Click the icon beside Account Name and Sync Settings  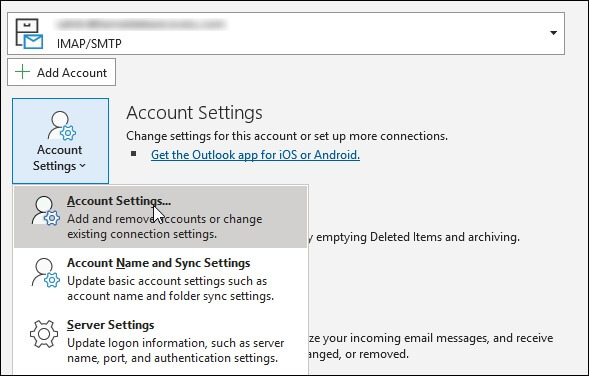pos(45,273)
